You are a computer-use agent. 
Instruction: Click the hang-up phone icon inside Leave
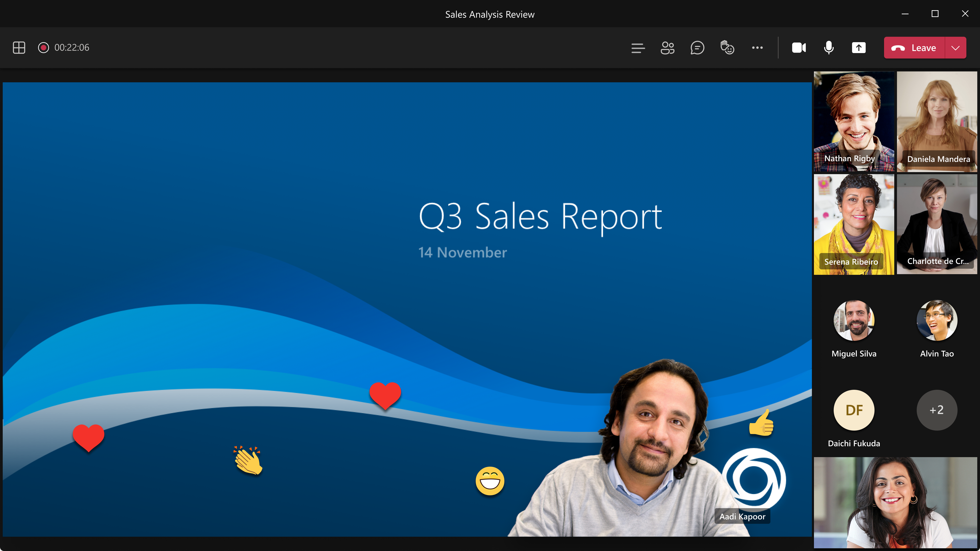coord(899,48)
